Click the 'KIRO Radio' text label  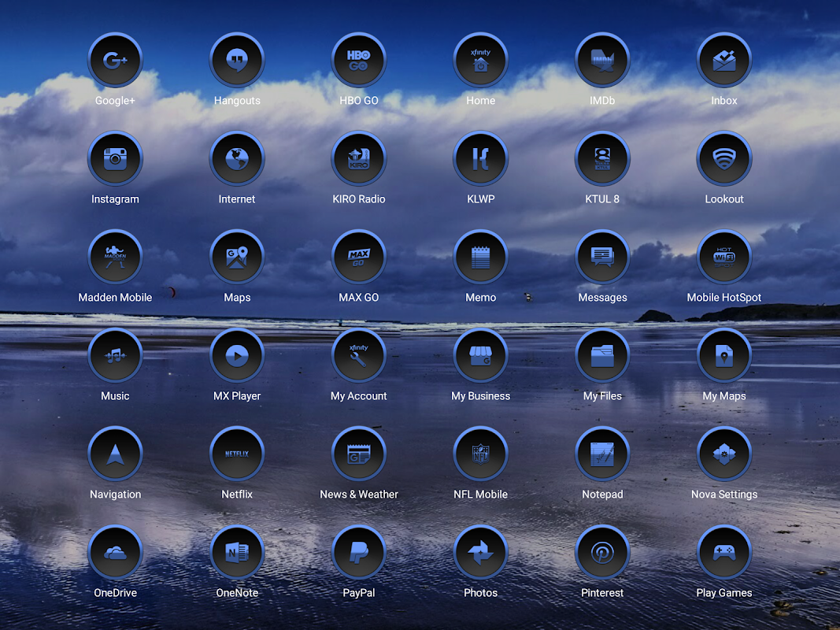pos(359,199)
